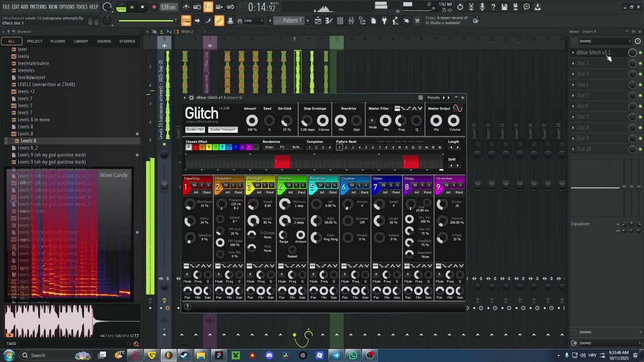
Task: Click next preset arrow in Glitch
Action: pyautogui.click(x=449, y=98)
